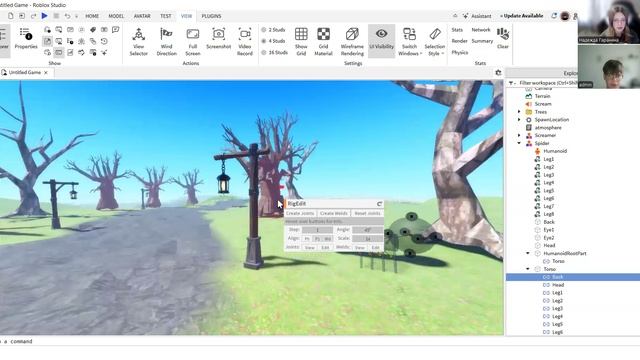The width and height of the screenshot is (640, 360).
Task: Toggle Physics stats
Action: pyautogui.click(x=460, y=53)
